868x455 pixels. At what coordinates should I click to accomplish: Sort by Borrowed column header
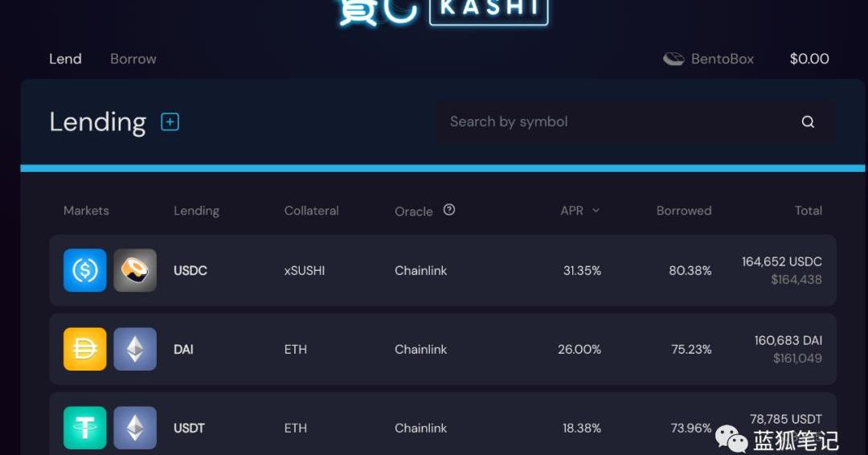[x=684, y=211]
